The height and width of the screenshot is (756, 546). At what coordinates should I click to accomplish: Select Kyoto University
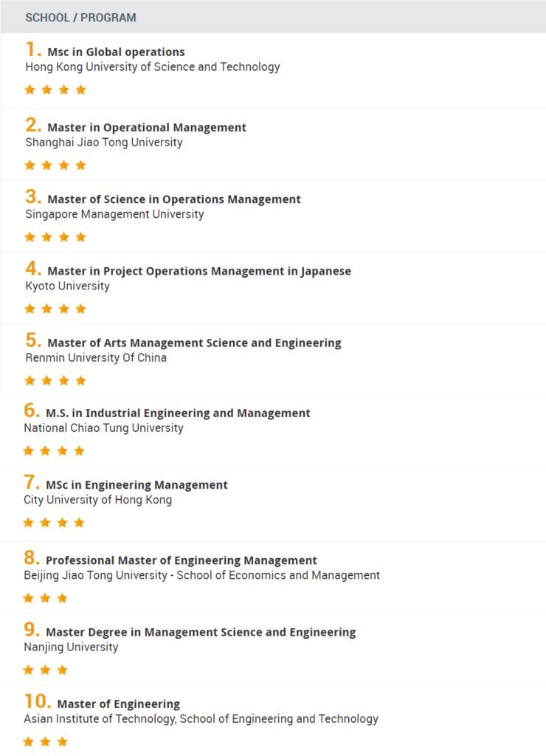(67, 286)
